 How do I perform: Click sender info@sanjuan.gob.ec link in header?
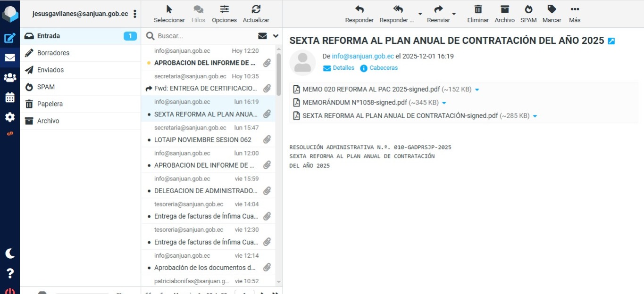coord(362,56)
